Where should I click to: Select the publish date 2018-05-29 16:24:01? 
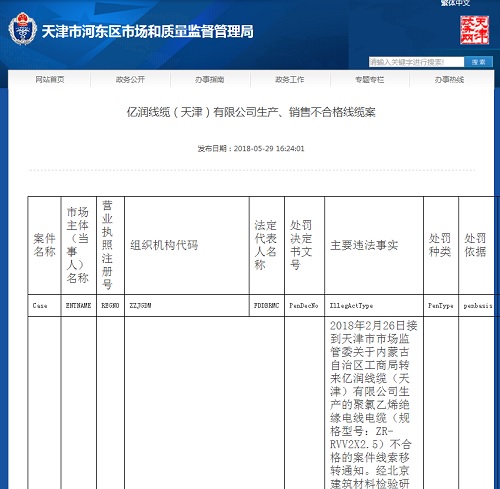(269, 149)
